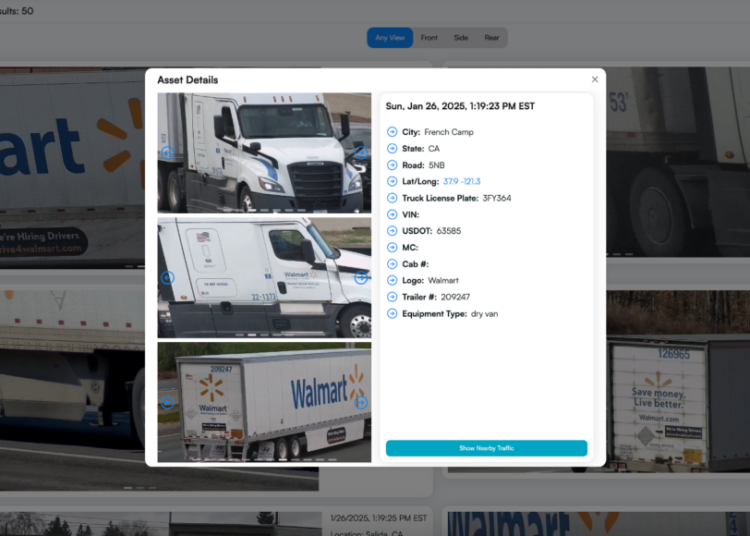Click the dry van equipment type value
The height and width of the screenshot is (536, 750).
(x=485, y=314)
